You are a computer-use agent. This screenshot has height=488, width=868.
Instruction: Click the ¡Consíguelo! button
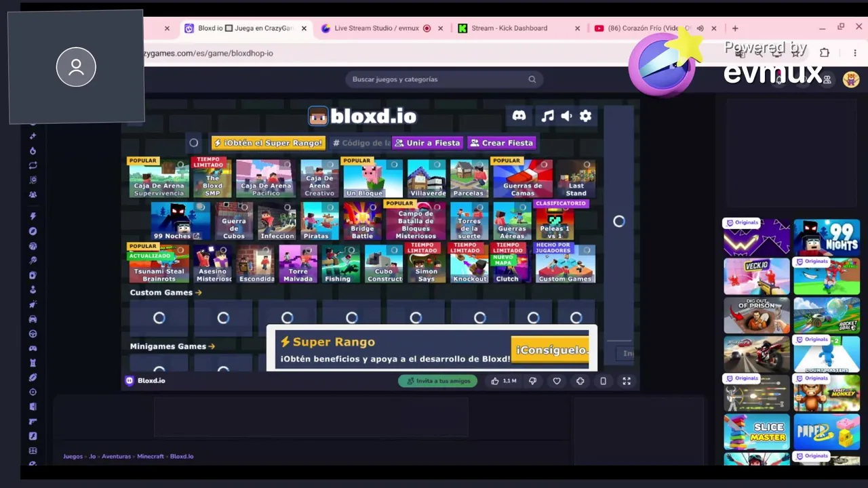pyautogui.click(x=551, y=350)
